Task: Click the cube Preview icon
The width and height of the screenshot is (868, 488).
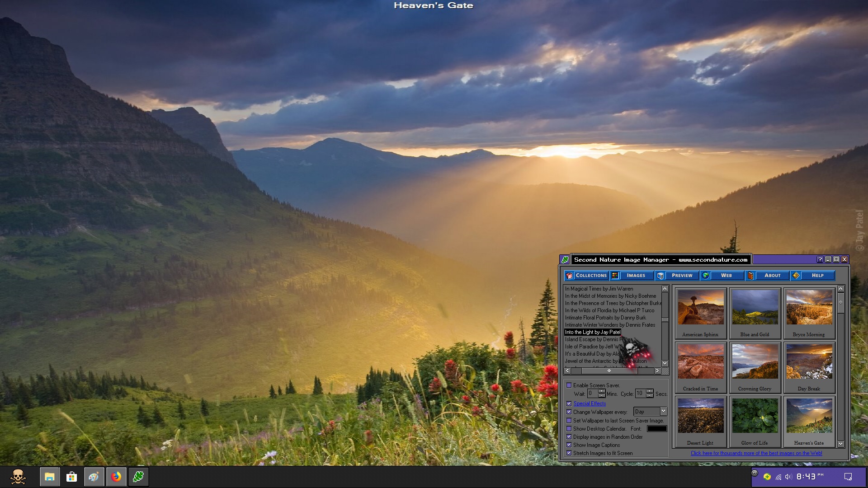Action: tap(660, 276)
